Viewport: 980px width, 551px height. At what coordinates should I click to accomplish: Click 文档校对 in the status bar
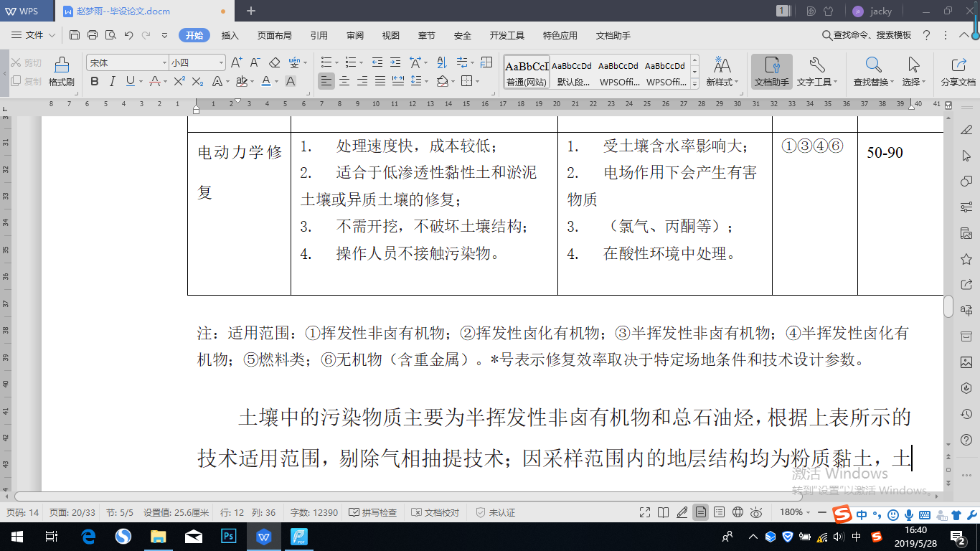435,512
